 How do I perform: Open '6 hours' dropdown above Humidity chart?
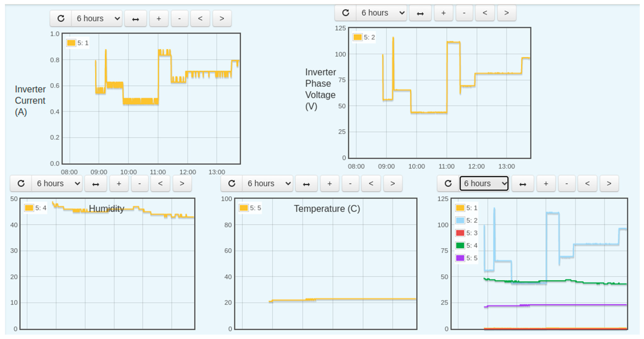[57, 184]
